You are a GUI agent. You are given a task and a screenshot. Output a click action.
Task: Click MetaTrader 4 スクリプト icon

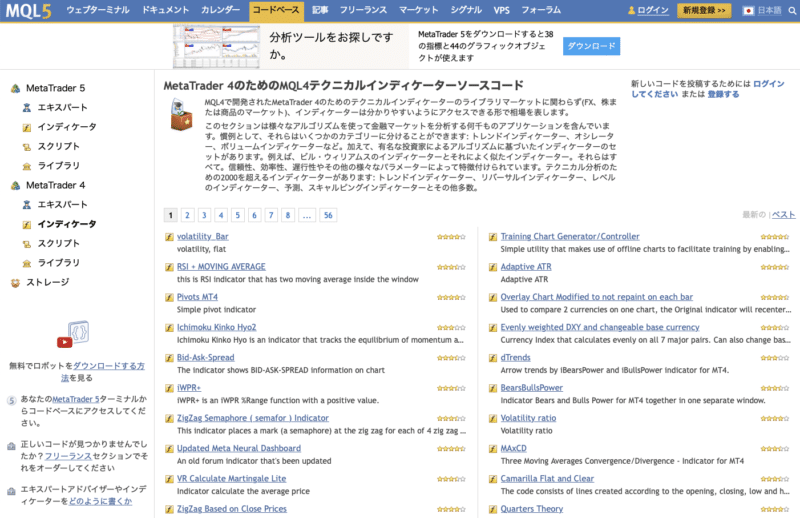(x=27, y=244)
